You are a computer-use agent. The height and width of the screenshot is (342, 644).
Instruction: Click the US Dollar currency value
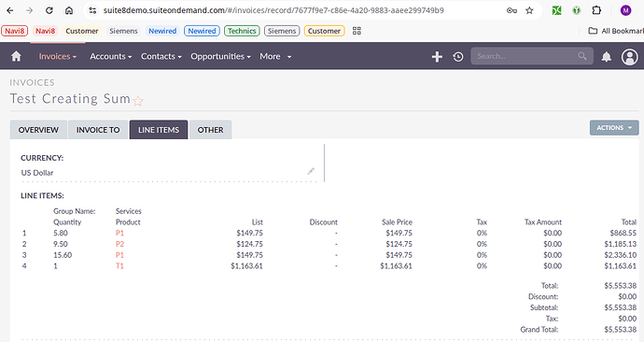pos(37,173)
